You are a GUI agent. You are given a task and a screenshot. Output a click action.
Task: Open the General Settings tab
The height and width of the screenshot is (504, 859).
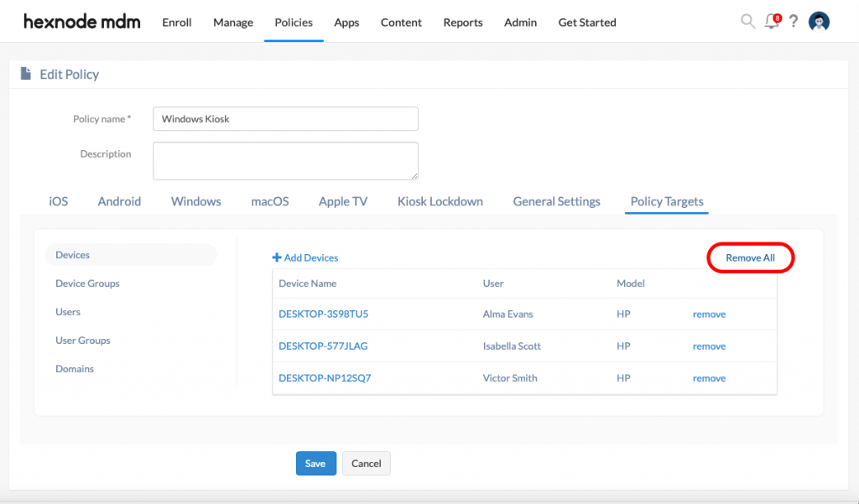tap(556, 201)
